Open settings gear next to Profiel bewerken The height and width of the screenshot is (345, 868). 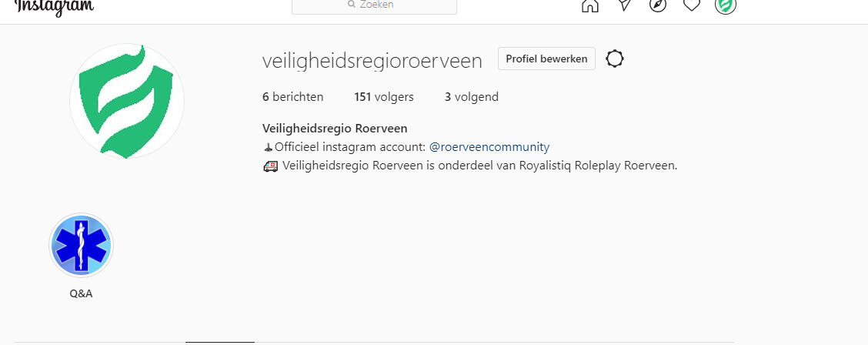click(615, 59)
